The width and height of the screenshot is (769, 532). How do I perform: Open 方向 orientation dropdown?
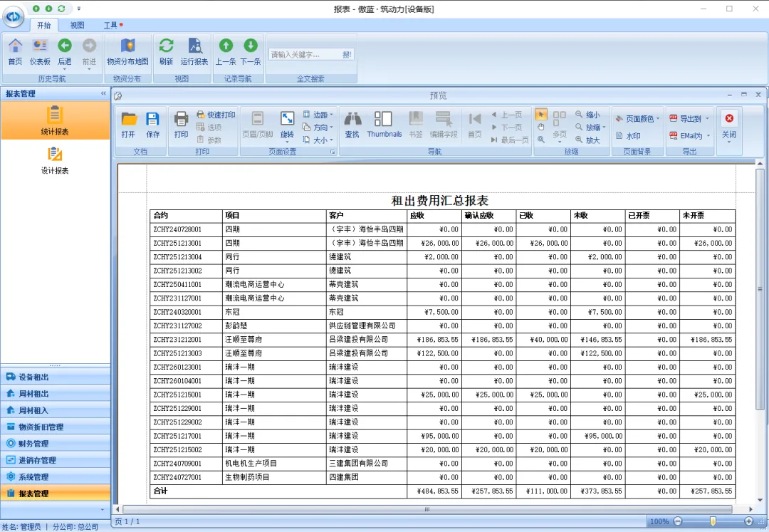coord(318,127)
